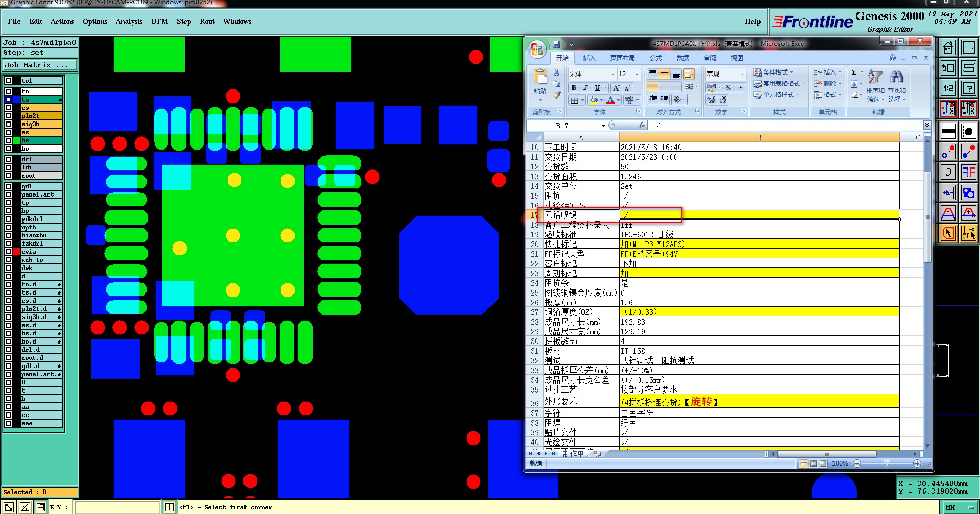Viewport: 980px width, 514px height.
Task: Open the Analysis menu
Action: (129, 21)
